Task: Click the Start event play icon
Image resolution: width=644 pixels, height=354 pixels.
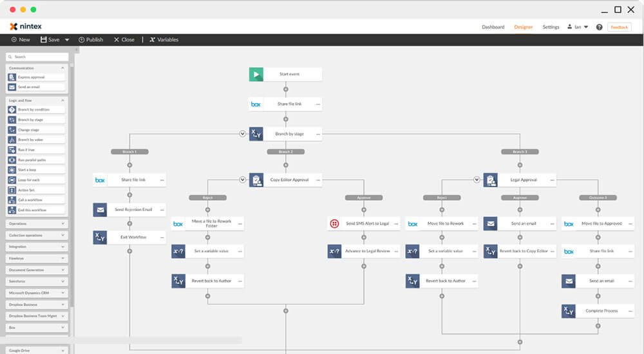Action: 256,74
